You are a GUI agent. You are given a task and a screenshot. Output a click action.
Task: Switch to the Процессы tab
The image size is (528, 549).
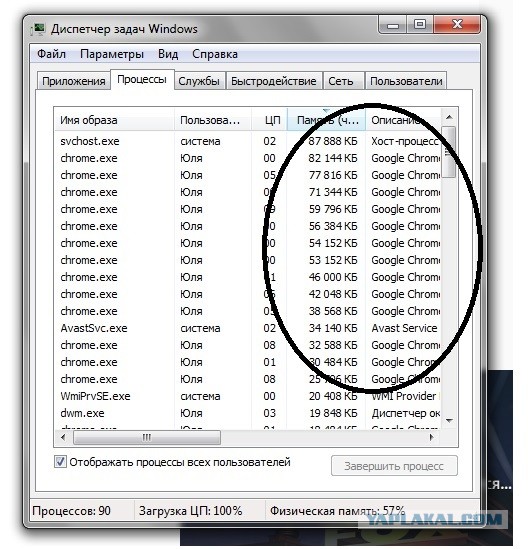tap(142, 79)
